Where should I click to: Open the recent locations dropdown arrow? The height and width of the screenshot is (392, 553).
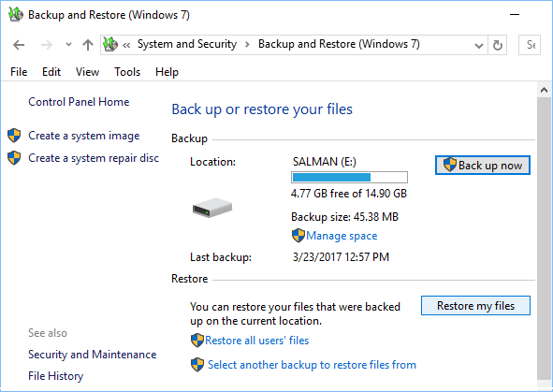coord(68,44)
